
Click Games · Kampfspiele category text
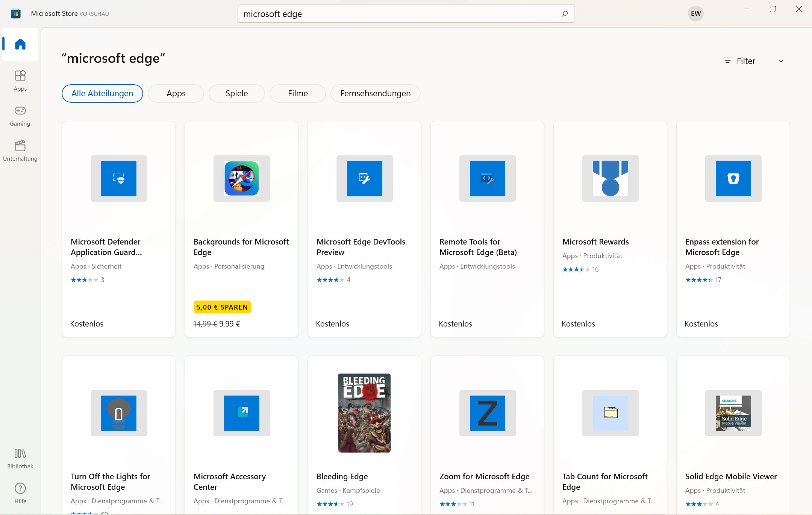348,491
